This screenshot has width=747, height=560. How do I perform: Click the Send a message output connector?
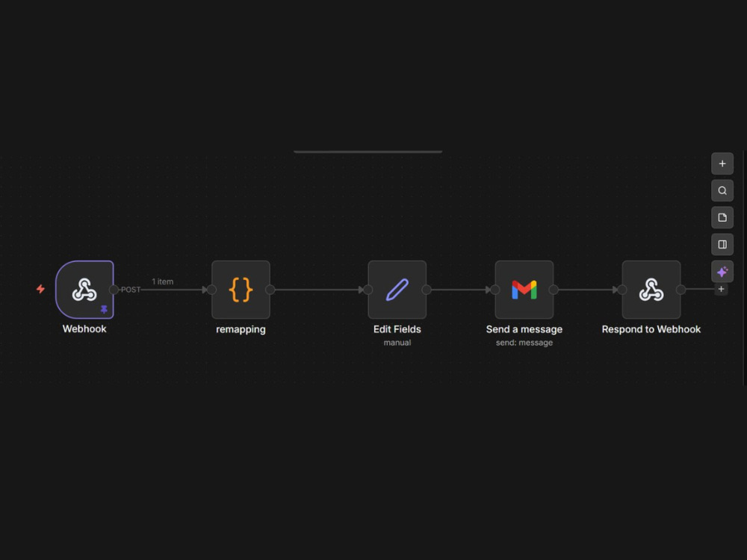click(554, 290)
